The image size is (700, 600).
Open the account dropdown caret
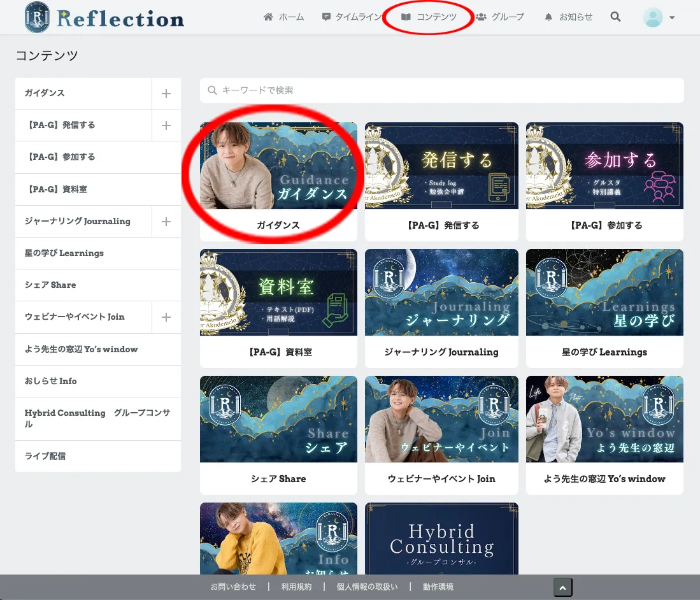672,18
